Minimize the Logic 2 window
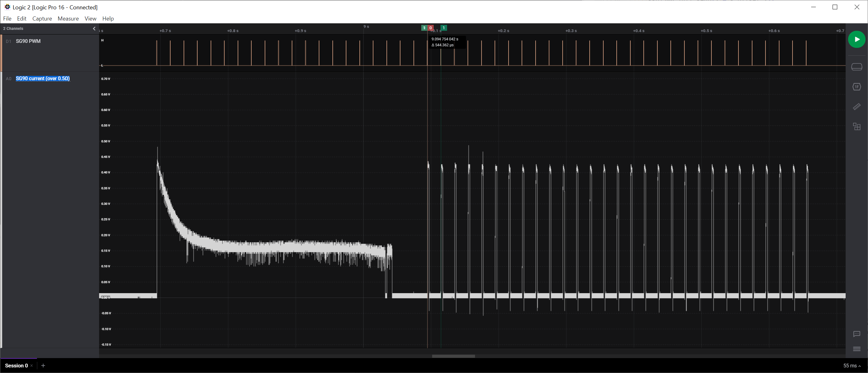 [813, 7]
